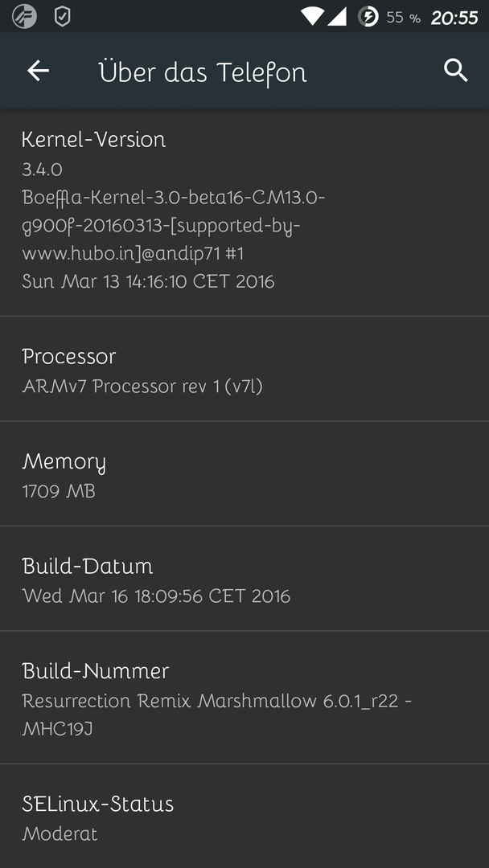Tap the battery charging icon
489x868 pixels.
368,17
